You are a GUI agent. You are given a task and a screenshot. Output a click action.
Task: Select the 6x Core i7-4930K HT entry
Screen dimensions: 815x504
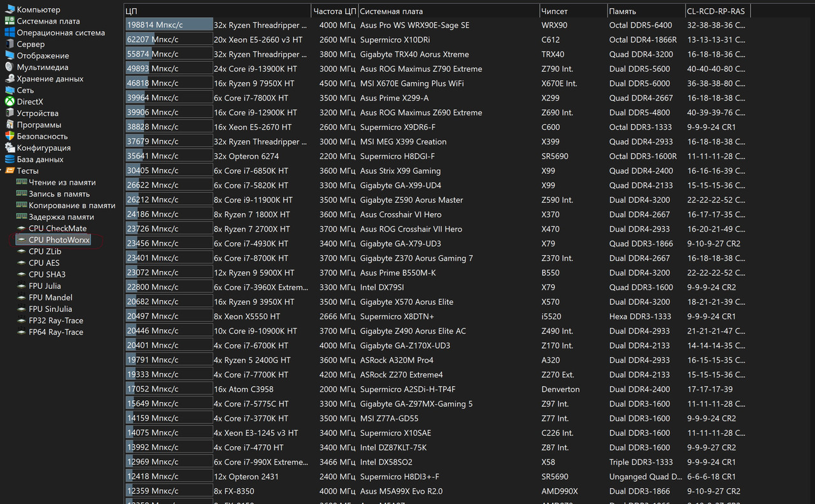(x=251, y=244)
